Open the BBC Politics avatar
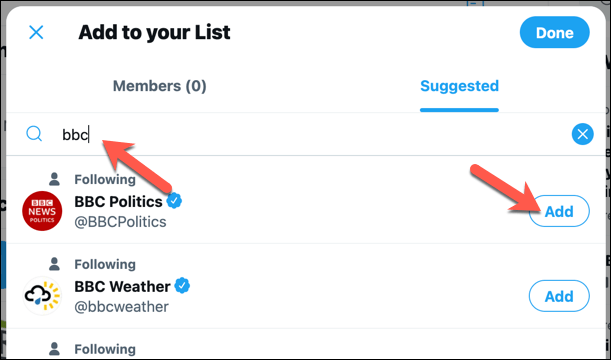 [42, 211]
